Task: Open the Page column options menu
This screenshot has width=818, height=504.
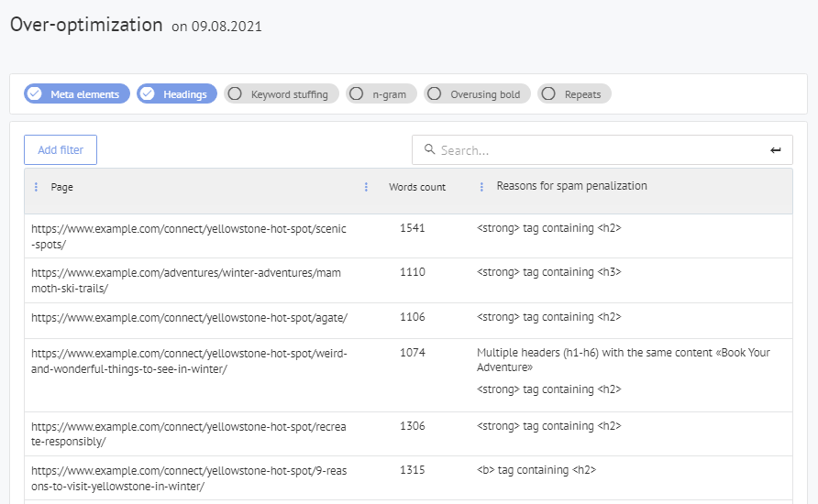Action: click(x=36, y=187)
